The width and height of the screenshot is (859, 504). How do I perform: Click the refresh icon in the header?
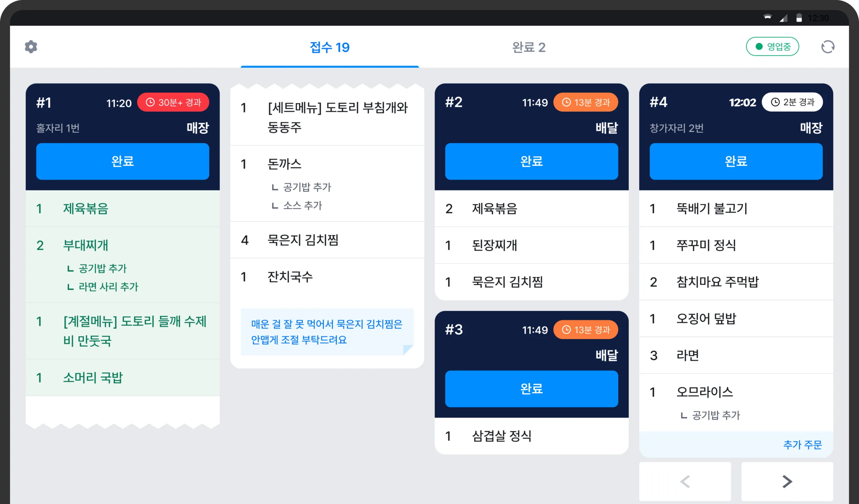pos(827,47)
